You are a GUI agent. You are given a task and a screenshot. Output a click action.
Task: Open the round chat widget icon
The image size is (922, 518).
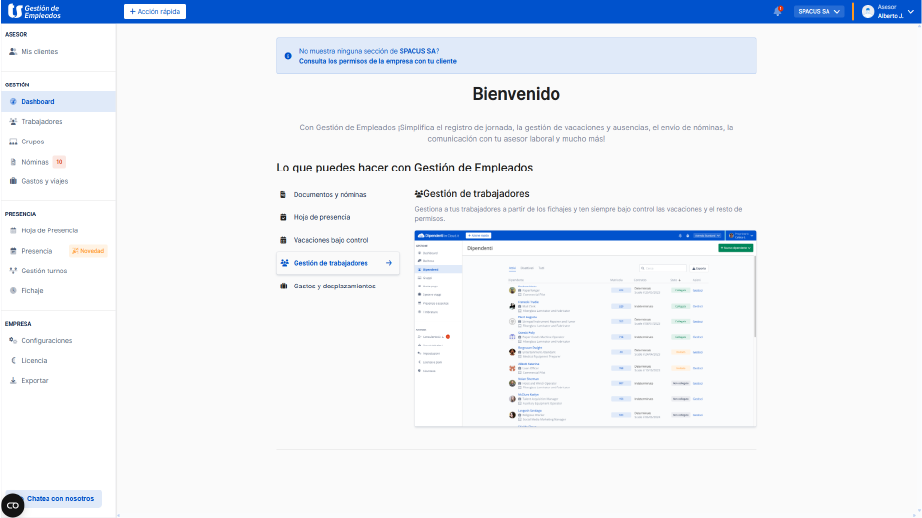12,505
